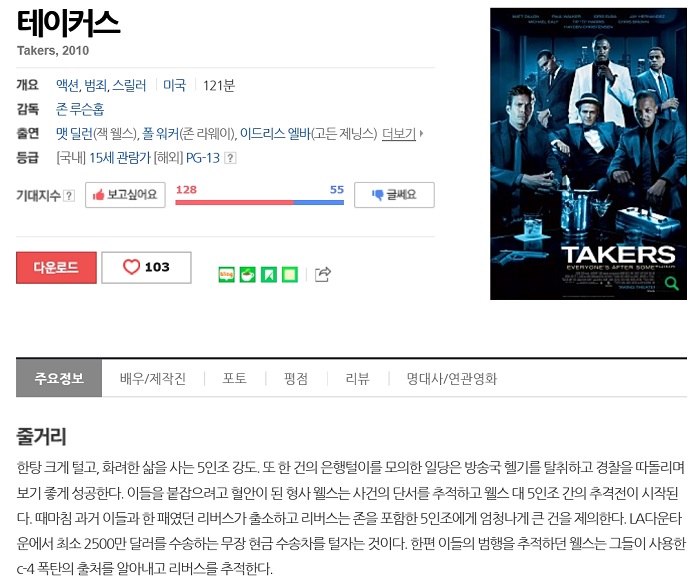Enlarge the Takers movie poster

click(588, 154)
